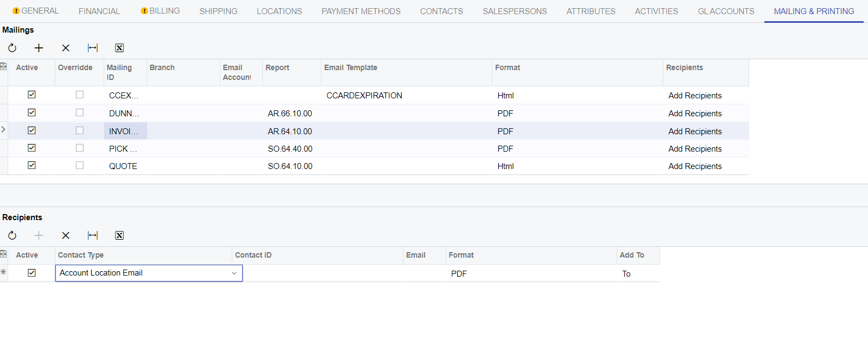Fit columns in the Recipients grid

(x=93, y=235)
